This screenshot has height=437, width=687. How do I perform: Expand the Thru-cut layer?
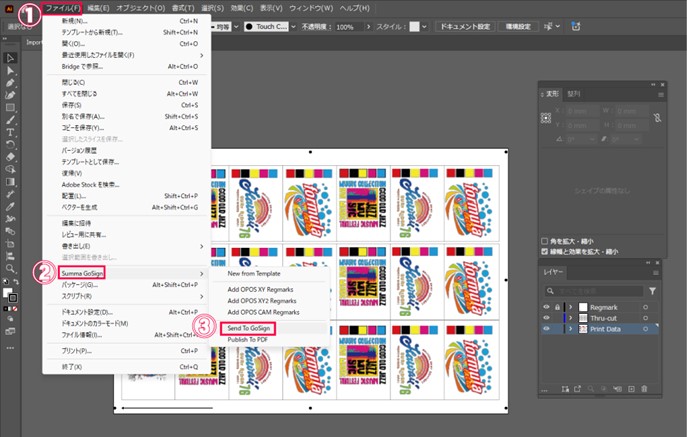[571, 318]
